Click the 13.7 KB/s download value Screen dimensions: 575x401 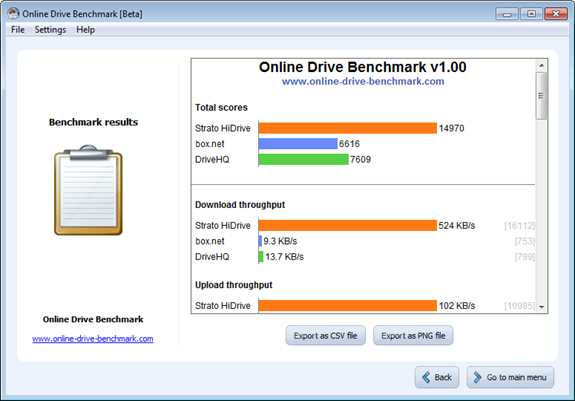click(285, 257)
